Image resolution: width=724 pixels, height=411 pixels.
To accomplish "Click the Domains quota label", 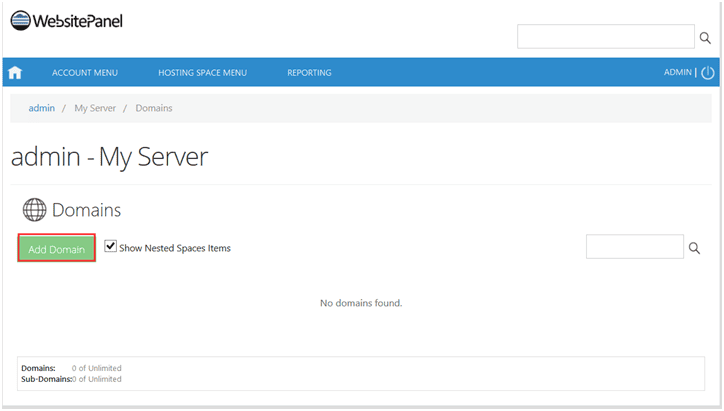I will [x=38, y=368].
